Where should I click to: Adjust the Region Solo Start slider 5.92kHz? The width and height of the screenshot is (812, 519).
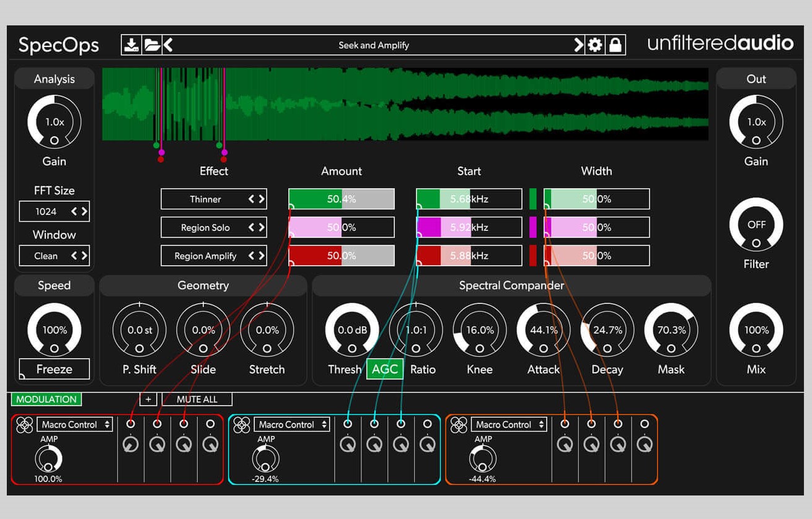click(469, 227)
